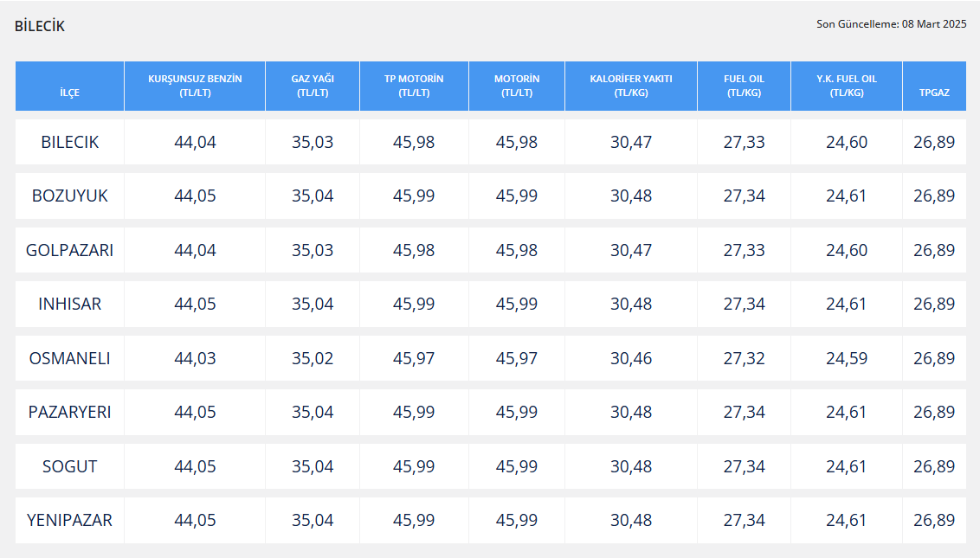Click the GAZ YAĞI column header
The height and width of the screenshot is (558, 980).
click(313, 86)
